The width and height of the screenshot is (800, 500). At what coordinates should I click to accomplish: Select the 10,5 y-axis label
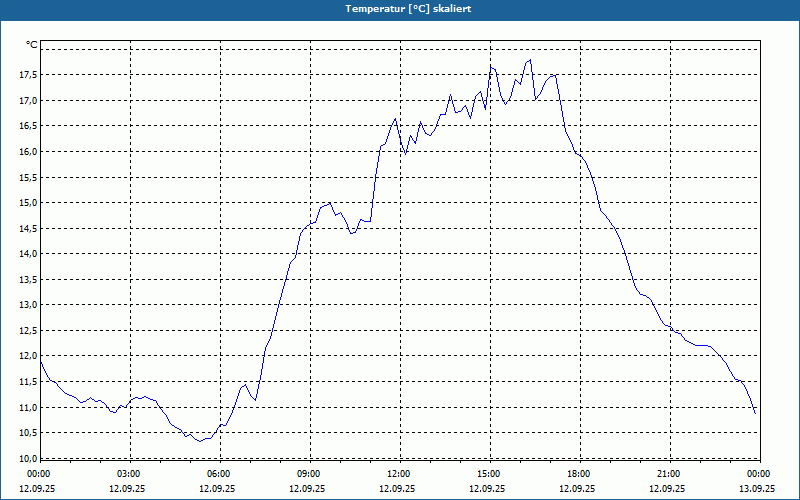(x=28, y=433)
